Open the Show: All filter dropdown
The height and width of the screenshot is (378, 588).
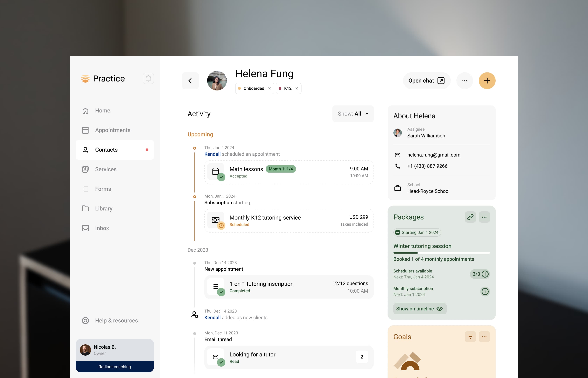(353, 114)
